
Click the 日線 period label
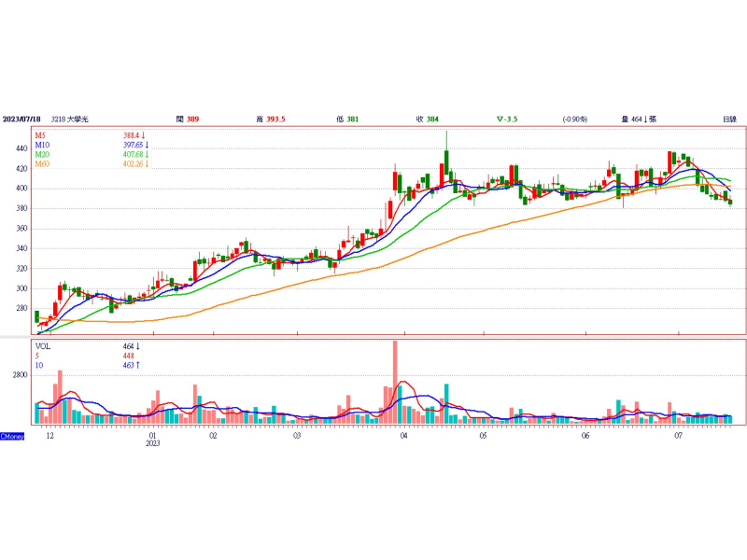click(729, 119)
